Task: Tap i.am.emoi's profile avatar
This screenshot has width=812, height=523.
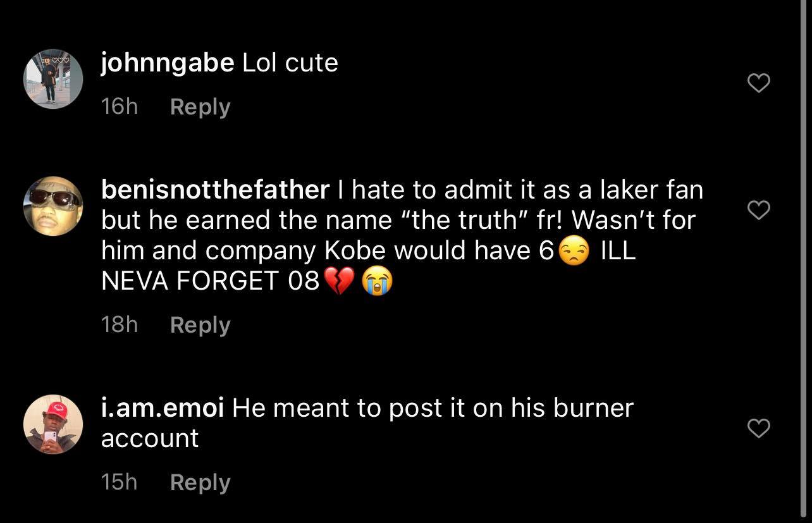Action: click(x=53, y=424)
